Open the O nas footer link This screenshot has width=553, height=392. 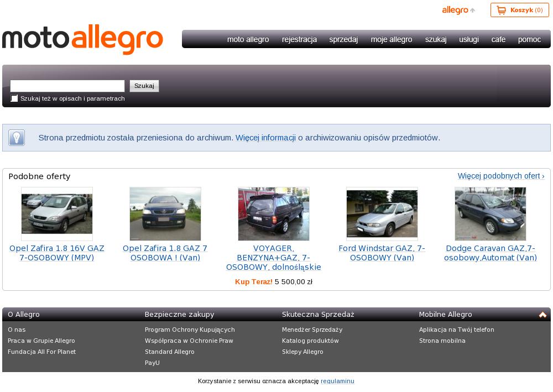[x=17, y=330]
